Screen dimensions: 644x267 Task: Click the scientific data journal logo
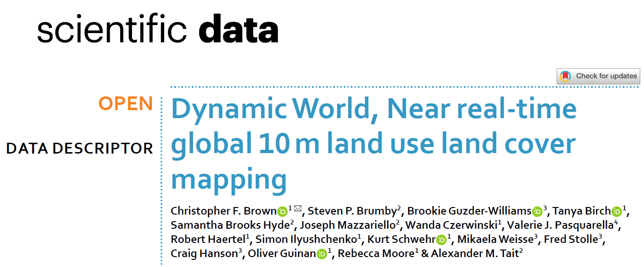click(x=158, y=29)
